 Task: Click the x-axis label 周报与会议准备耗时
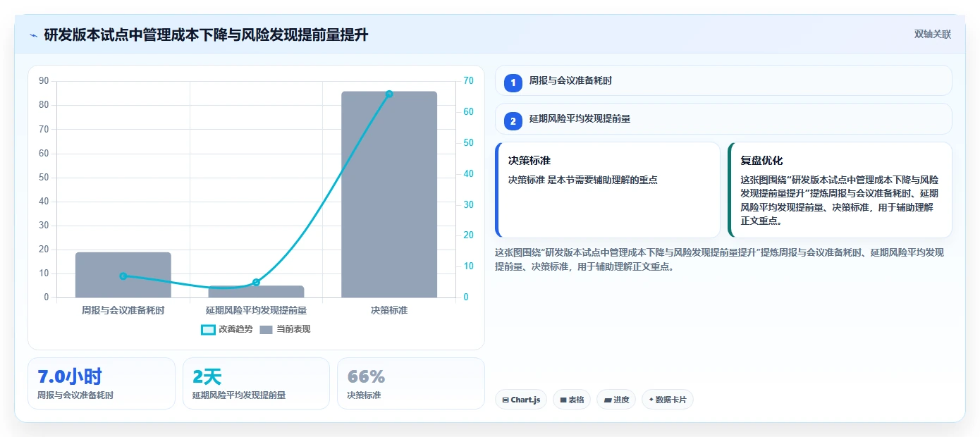click(123, 310)
